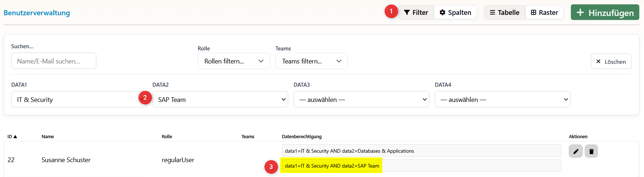Viewport: 644px width, 177px height.
Task: Toggle the Filter panel button
Action: tap(416, 13)
